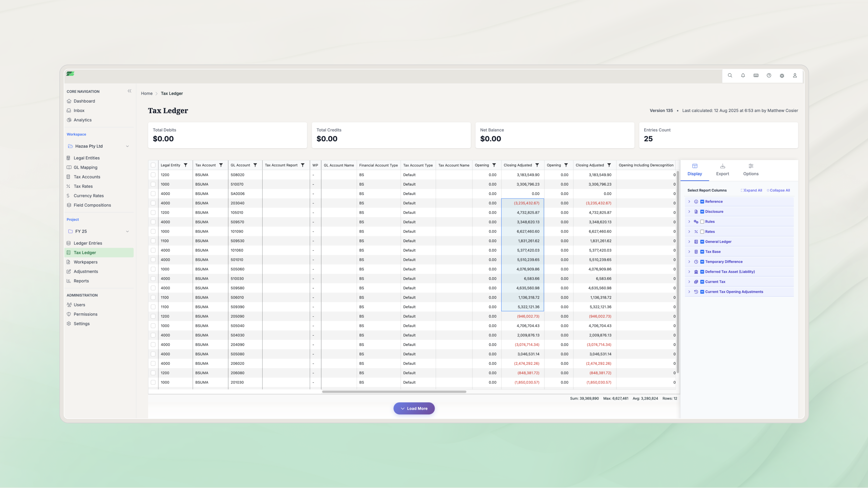The image size is (868, 488).
Task: Check the Rules column group checkbox
Action: (702, 222)
